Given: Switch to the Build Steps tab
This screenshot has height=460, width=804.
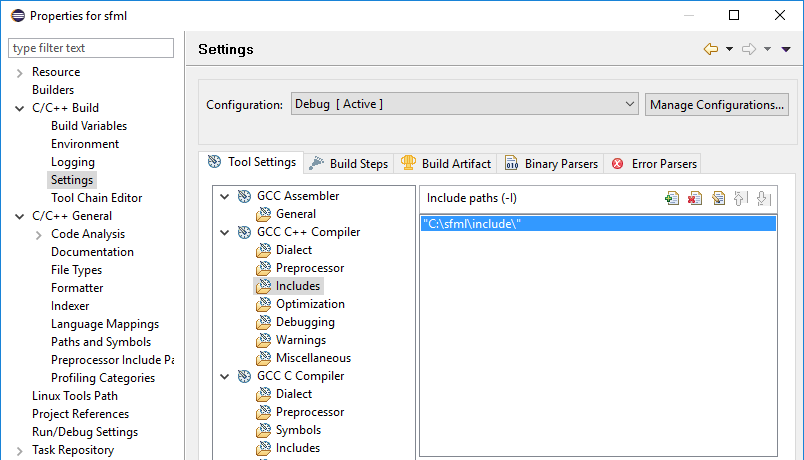Looking at the screenshot, I should (349, 164).
